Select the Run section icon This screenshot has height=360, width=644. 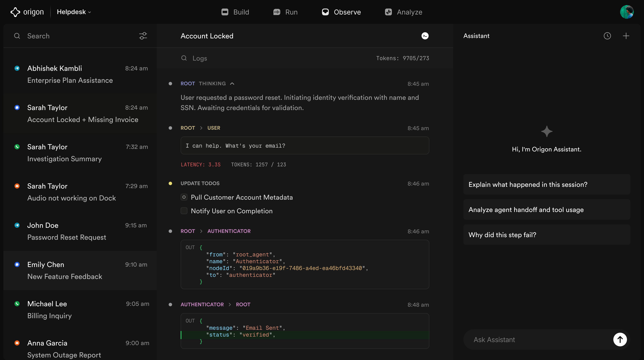(x=277, y=12)
